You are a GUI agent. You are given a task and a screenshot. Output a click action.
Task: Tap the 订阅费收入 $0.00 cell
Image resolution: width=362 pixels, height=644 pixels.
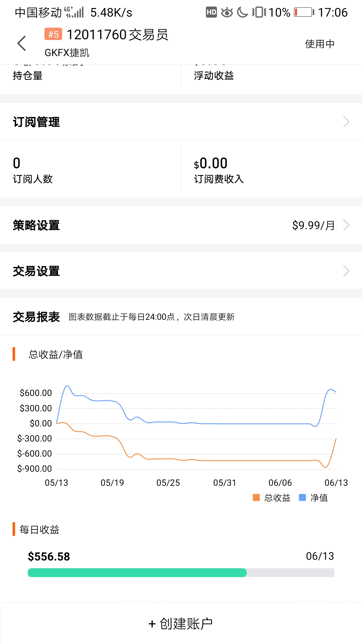(x=271, y=169)
